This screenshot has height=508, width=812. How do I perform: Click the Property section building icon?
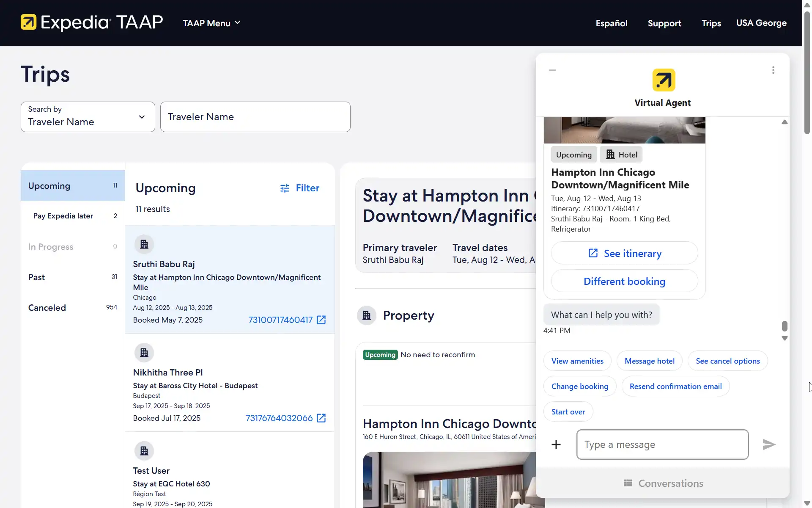tap(367, 315)
